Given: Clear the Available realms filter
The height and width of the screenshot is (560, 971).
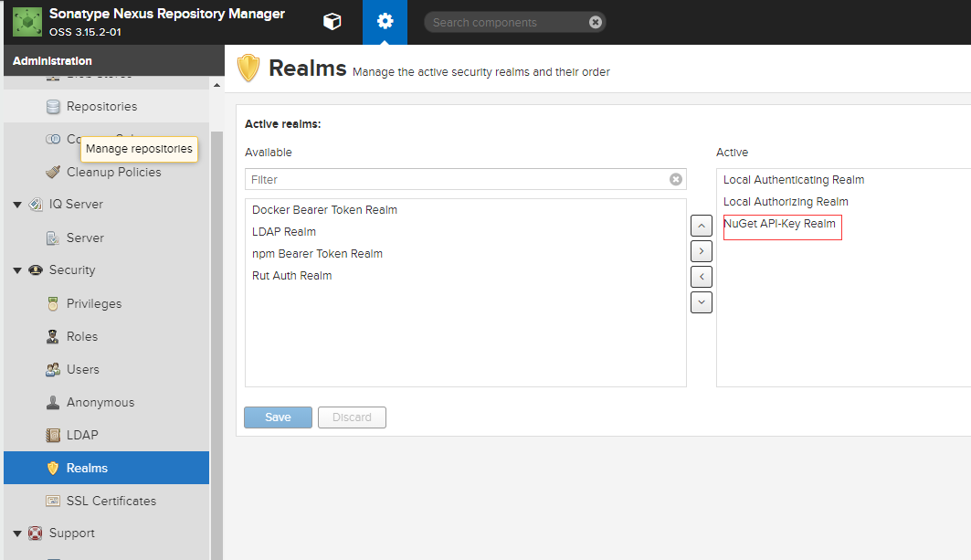Looking at the screenshot, I should pyautogui.click(x=676, y=179).
